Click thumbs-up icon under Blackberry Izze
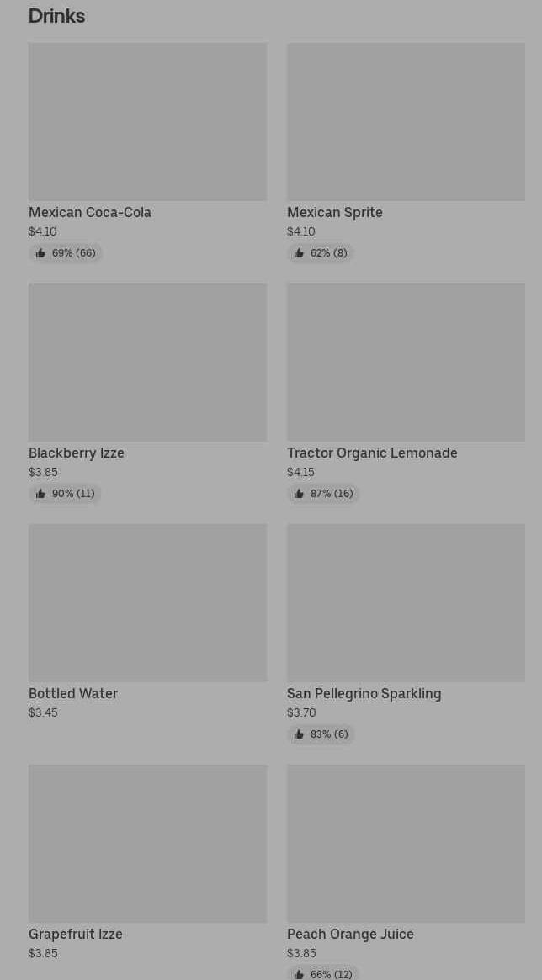Image resolution: width=542 pixels, height=980 pixels. 40,494
